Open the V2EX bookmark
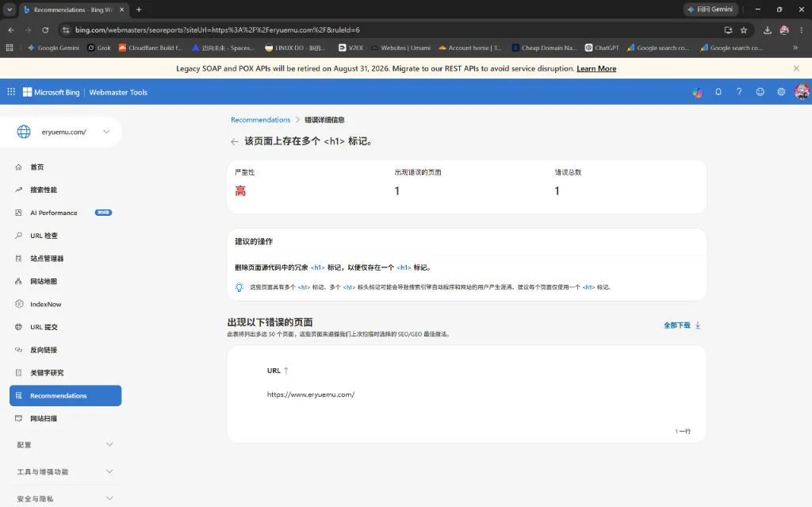The height and width of the screenshot is (507, 812). pyautogui.click(x=350, y=48)
